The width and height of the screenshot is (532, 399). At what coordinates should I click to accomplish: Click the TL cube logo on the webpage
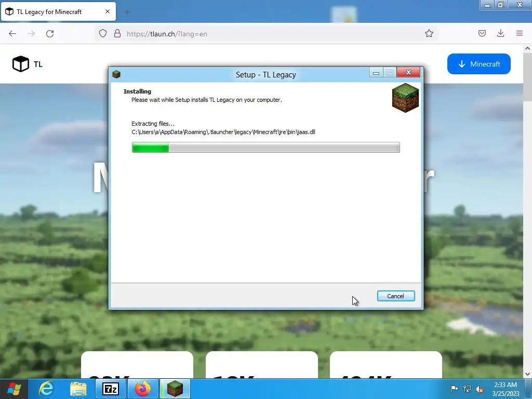tap(21, 64)
